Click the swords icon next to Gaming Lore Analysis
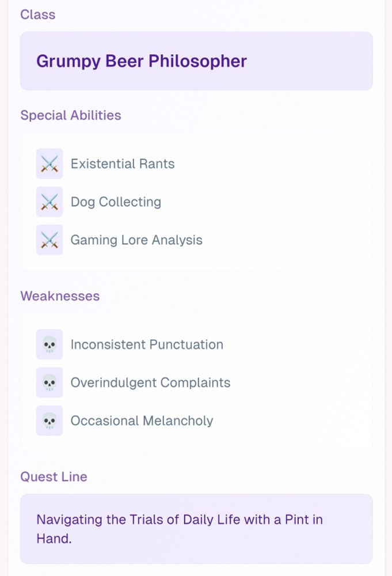 [50, 240]
